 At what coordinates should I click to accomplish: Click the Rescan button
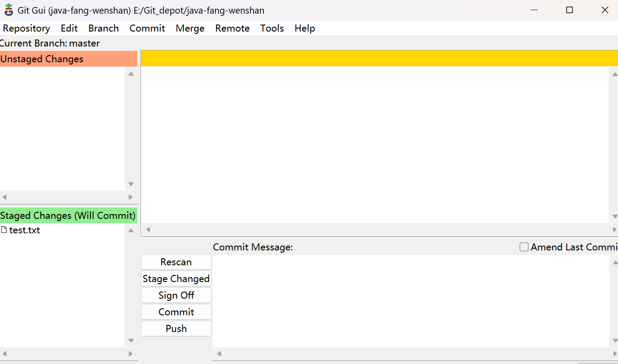[176, 262]
